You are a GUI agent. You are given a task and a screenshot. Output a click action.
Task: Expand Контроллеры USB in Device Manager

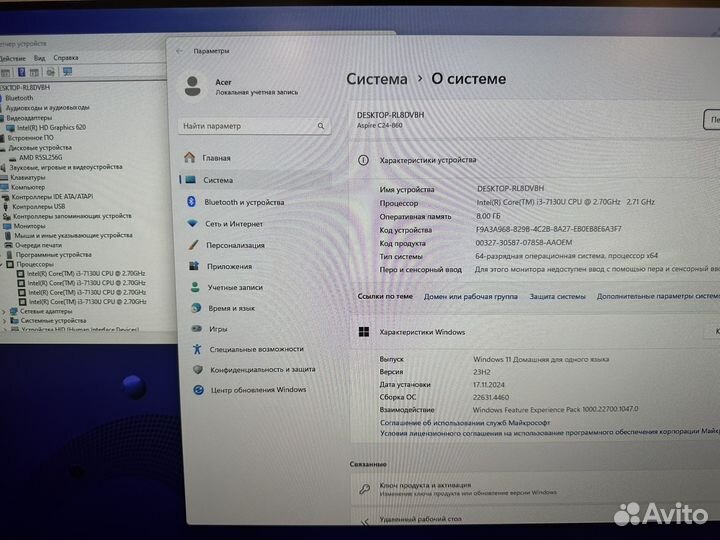(x=39, y=207)
